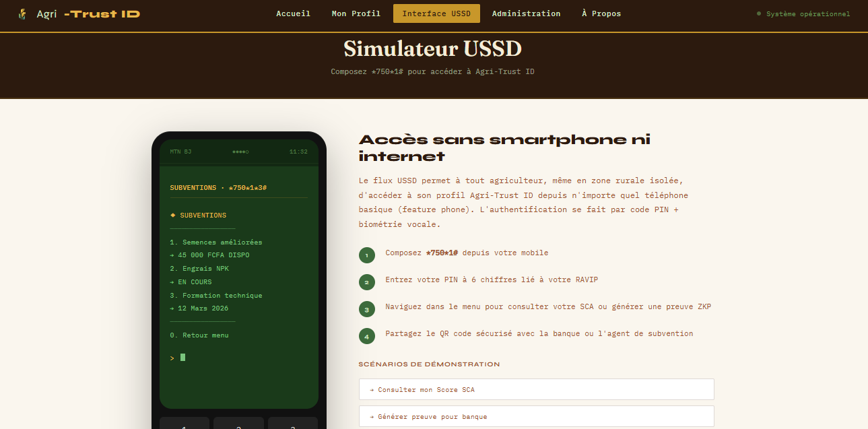This screenshot has height=429, width=868.
Task: Click the green system status dot
Action: pyautogui.click(x=759, y=13)
